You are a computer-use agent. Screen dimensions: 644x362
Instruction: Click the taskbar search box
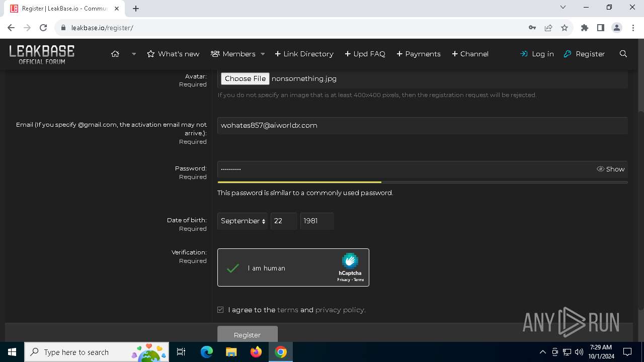tap(97, 352)
